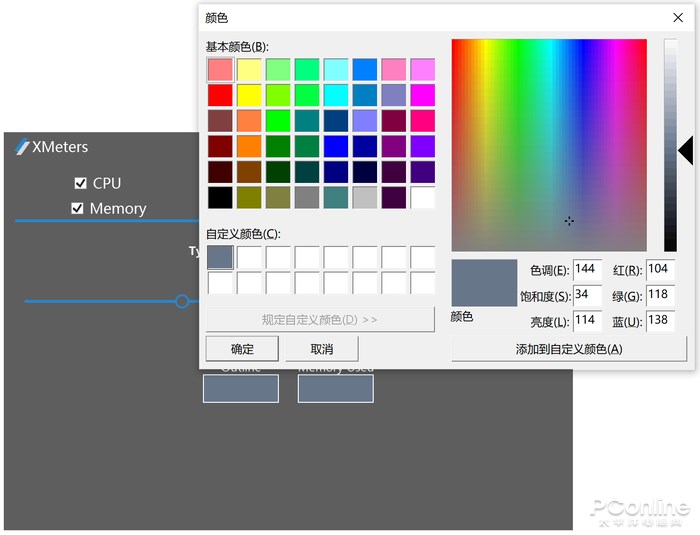
Task: Select the light yellow basic color swatch
Action: coord(249,70)
